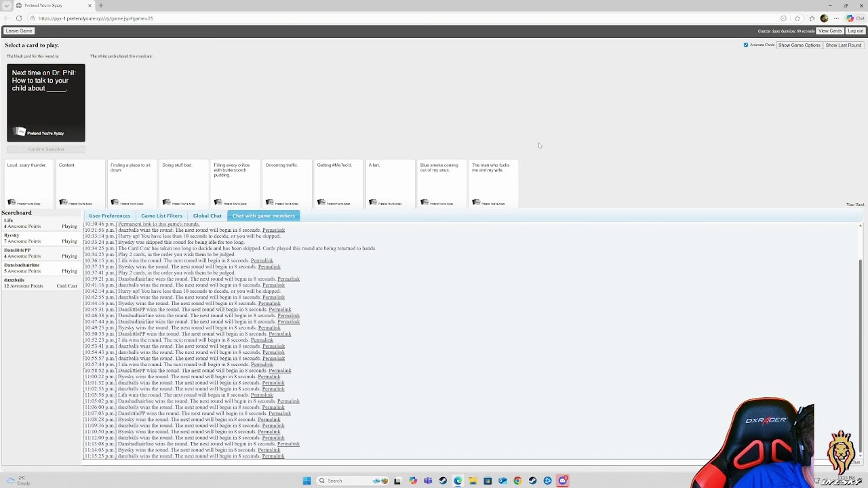Click the Log out button
The width and height of the screenshot is (868, 488).
coord(855,30)
